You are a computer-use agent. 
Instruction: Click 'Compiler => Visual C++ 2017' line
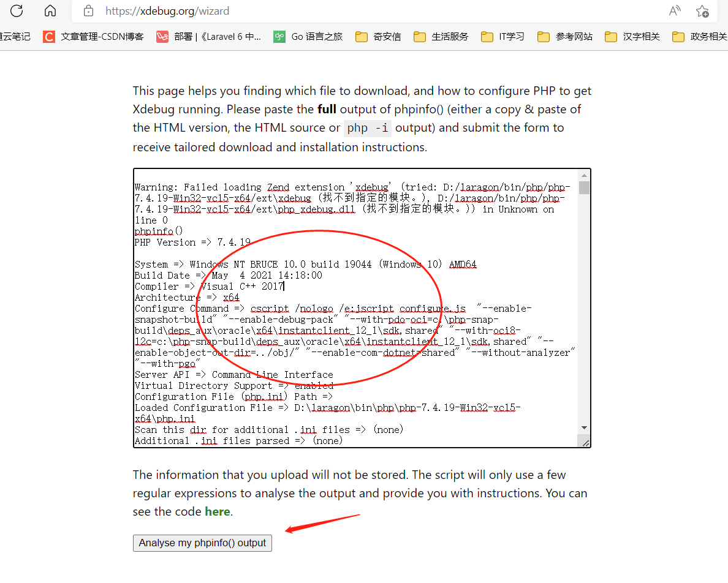pos(210,287)
